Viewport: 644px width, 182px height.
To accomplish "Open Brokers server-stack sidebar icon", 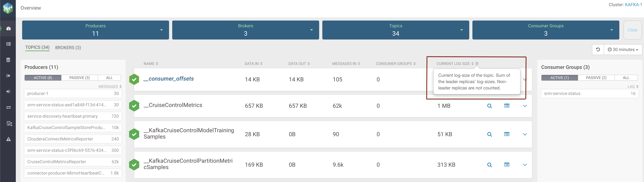I will [x=8, y=44].
